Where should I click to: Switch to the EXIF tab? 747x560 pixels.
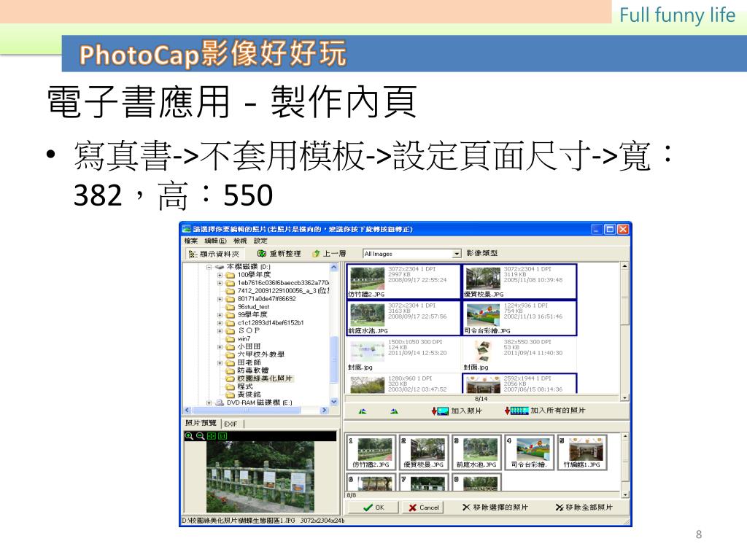[x=231, y=424]
